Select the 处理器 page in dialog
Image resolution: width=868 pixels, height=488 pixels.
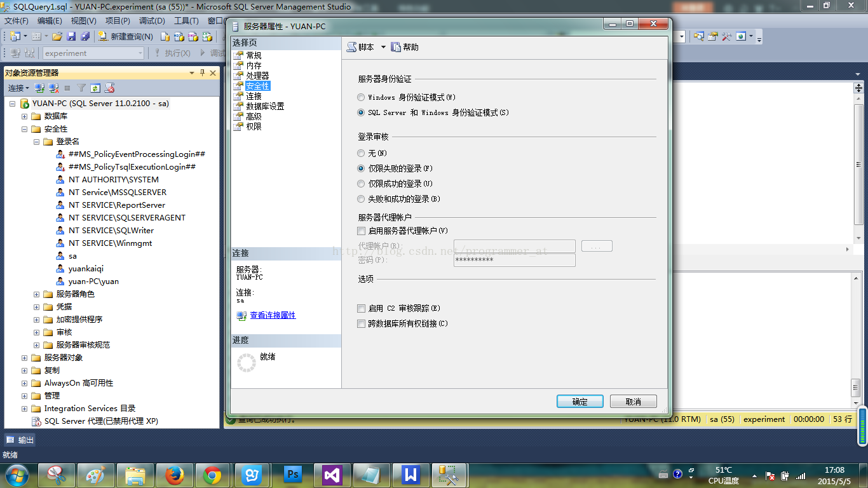pos(257,76)
